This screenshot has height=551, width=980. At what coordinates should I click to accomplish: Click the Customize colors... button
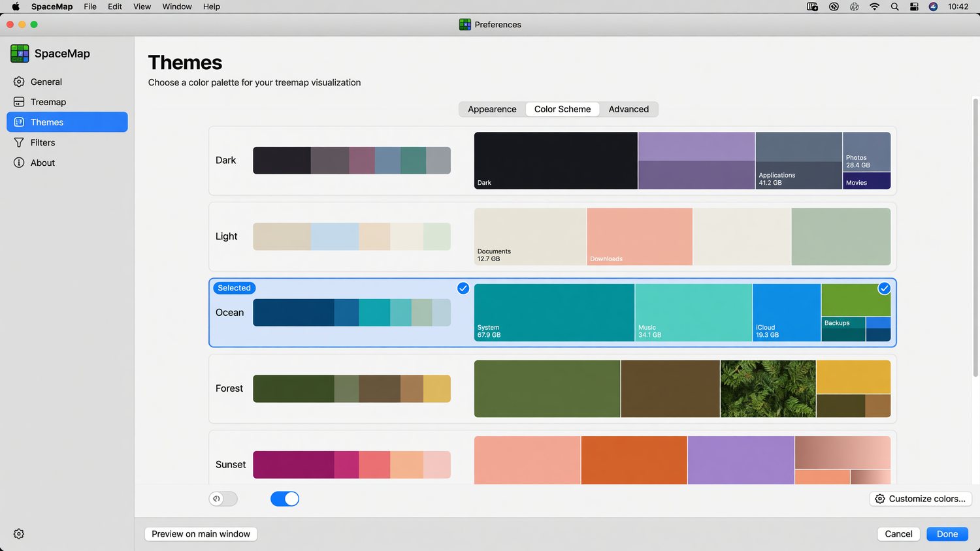click(x=921, y=499)
